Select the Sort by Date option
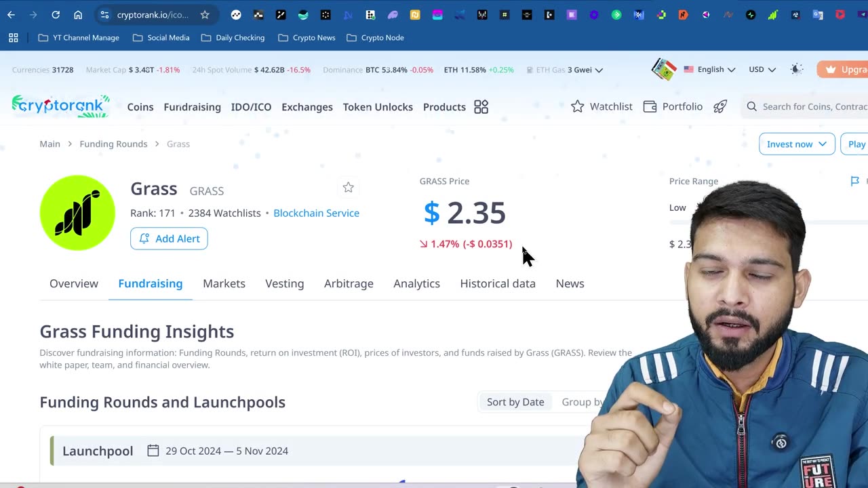Image resolution: width=868 pixels, height=488 pixels. tap(515, 402)
